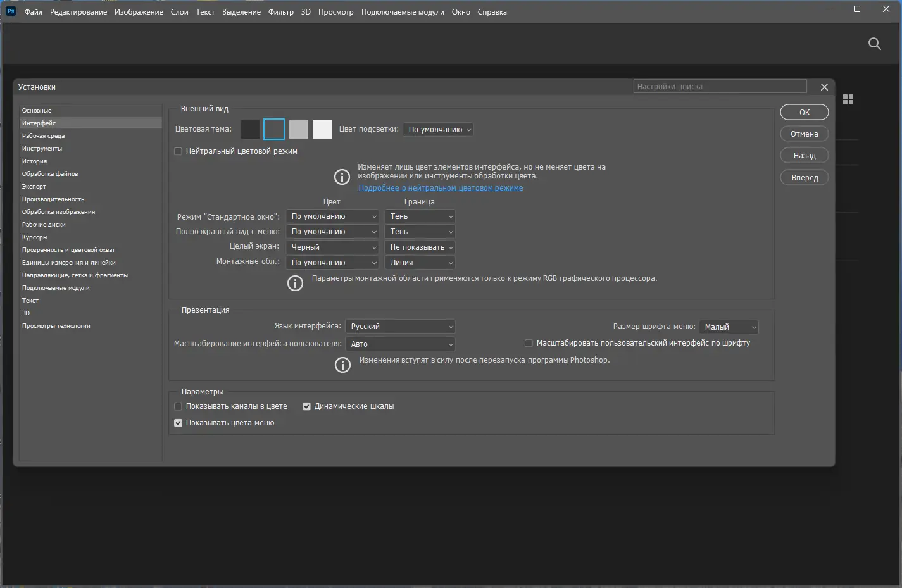Open the Изображение menu
The width and height of the screenshot is (902, 588).
pyautogui.click(x=139, y=12)
